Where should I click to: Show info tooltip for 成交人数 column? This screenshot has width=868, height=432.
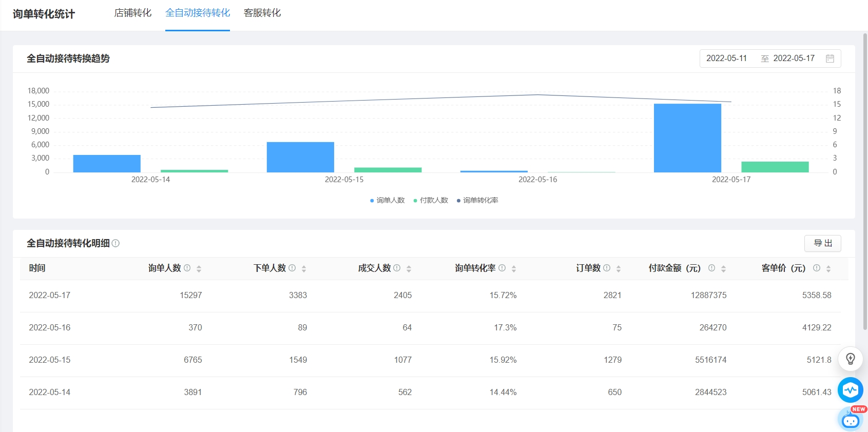click(397, 268)
